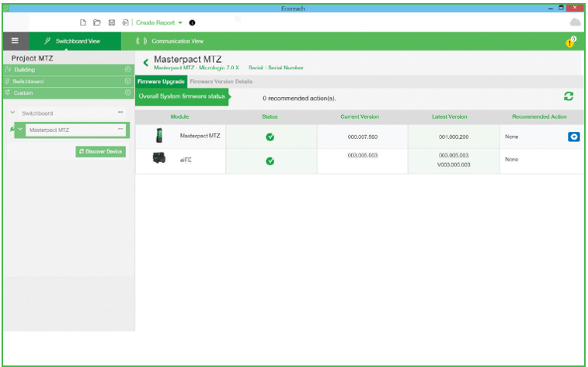Image resolution: width=588 pixels, height=367 pixels.
Task: Save project with the floppy disk icon
Action: tap(111, 23)
